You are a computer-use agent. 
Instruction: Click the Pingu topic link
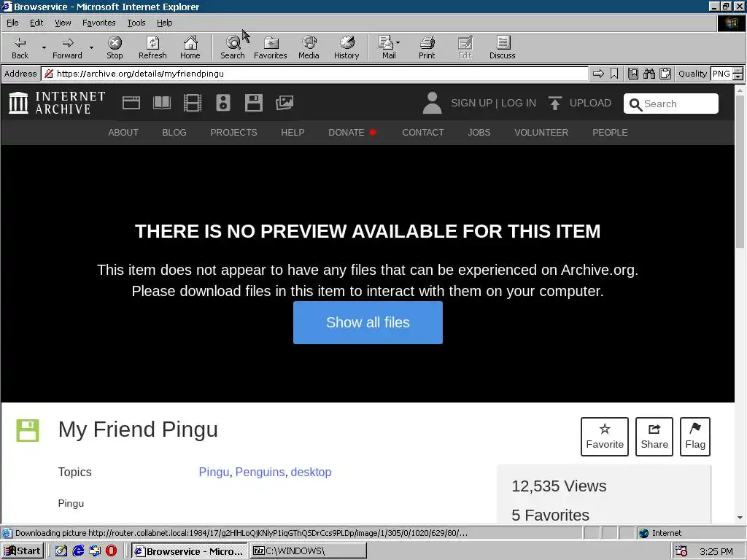click(214, 472)
